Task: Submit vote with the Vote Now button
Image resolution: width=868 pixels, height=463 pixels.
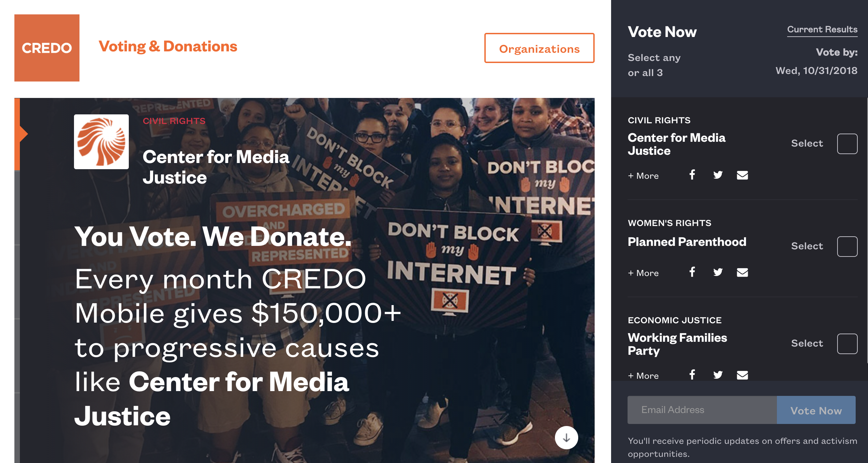Action: tap(816, 410)
